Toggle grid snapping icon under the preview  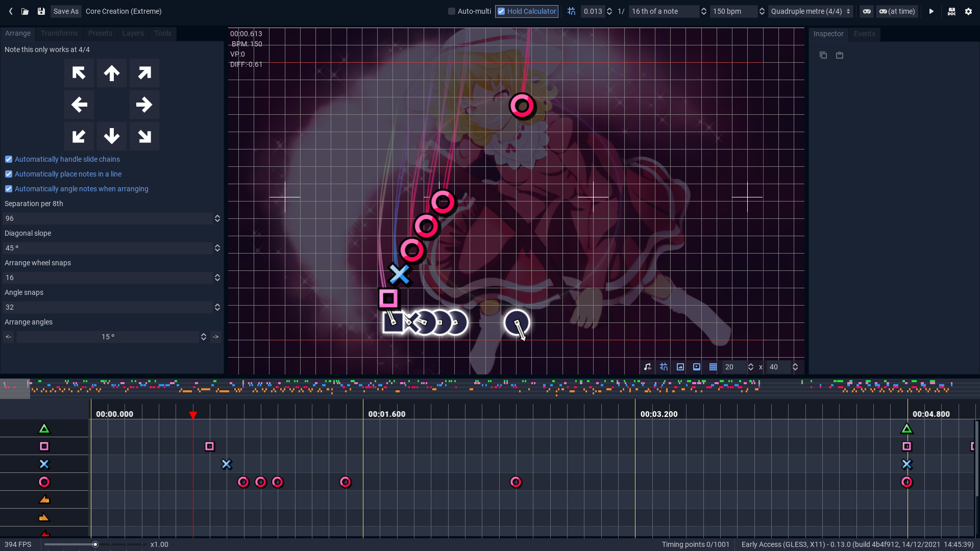point(664,367)
